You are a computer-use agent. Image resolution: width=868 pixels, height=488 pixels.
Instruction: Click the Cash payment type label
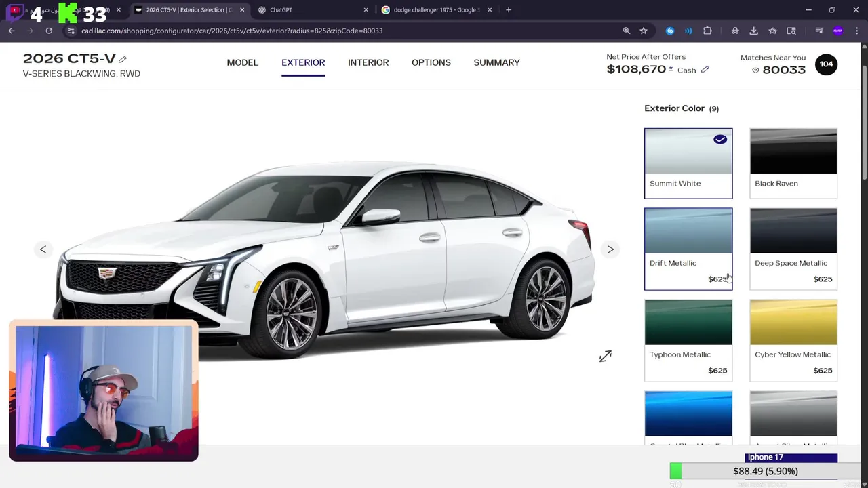[686, 70]
